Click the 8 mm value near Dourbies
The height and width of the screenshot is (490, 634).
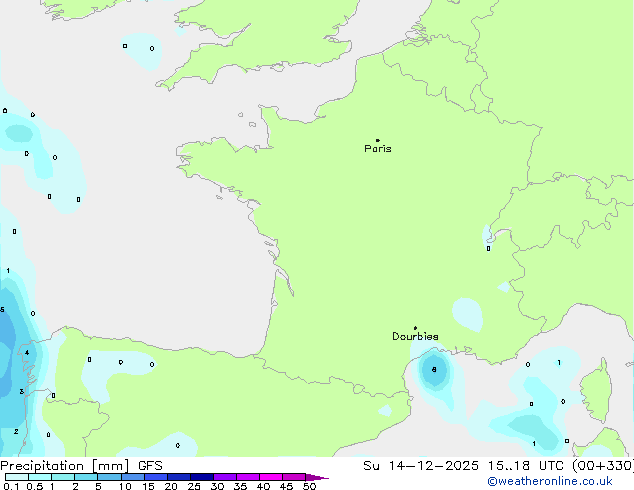(x=434, y=370)
